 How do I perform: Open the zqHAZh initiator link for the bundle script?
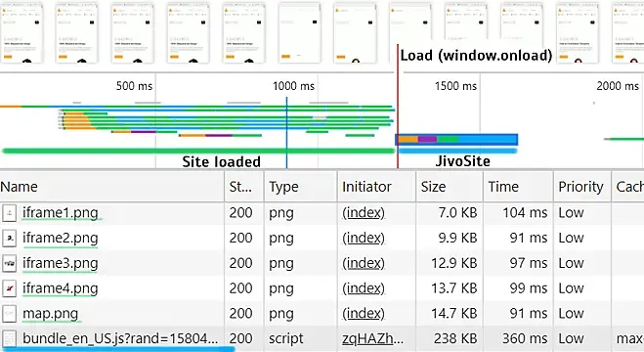[372, 339]
